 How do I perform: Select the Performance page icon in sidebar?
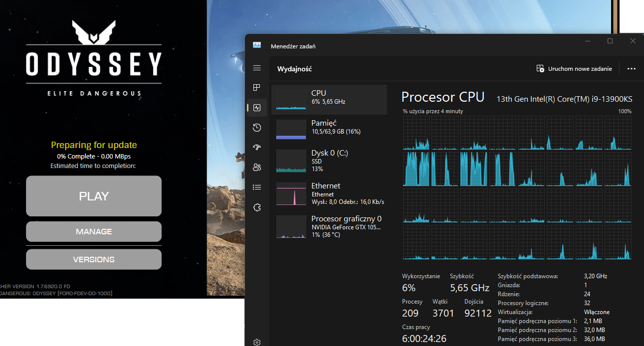point(257,107)
